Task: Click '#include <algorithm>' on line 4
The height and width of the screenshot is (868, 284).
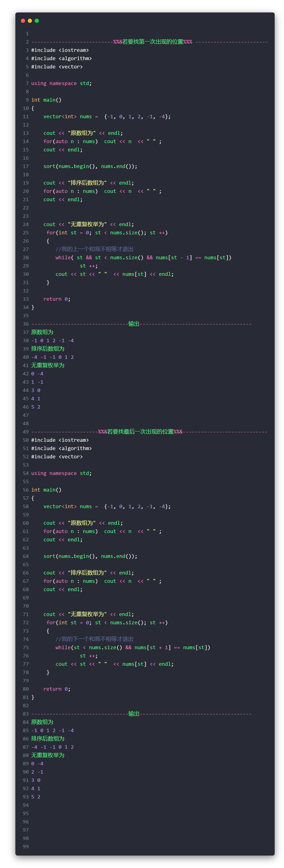Action: click(61, 59)
